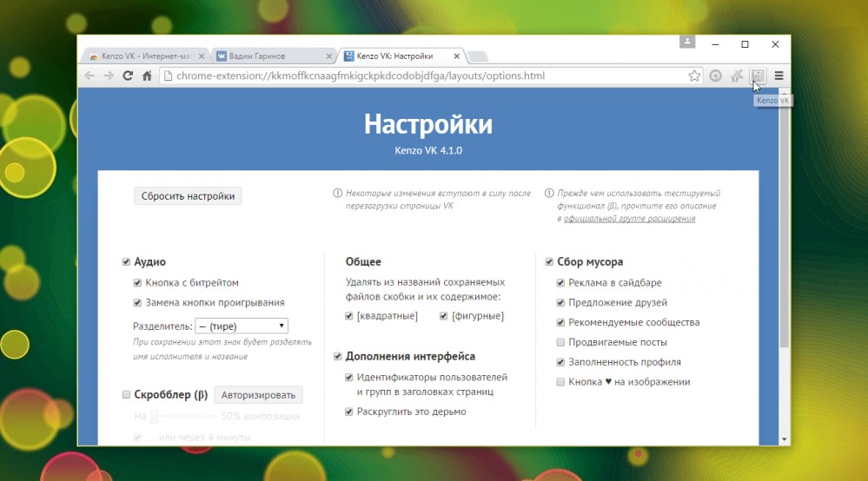Toggle Кнопка с битрейтом checkbox

(137, 282)
